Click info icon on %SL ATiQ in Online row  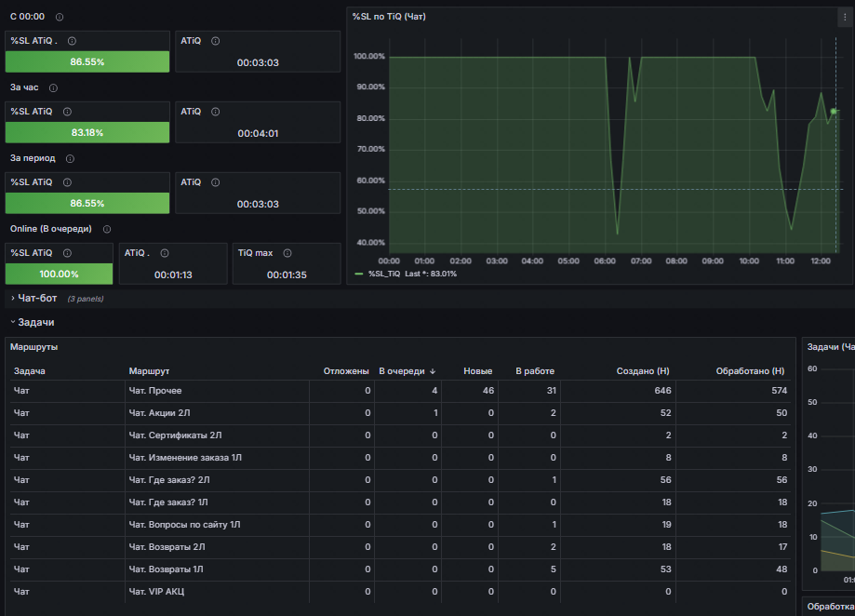[67, 253]
